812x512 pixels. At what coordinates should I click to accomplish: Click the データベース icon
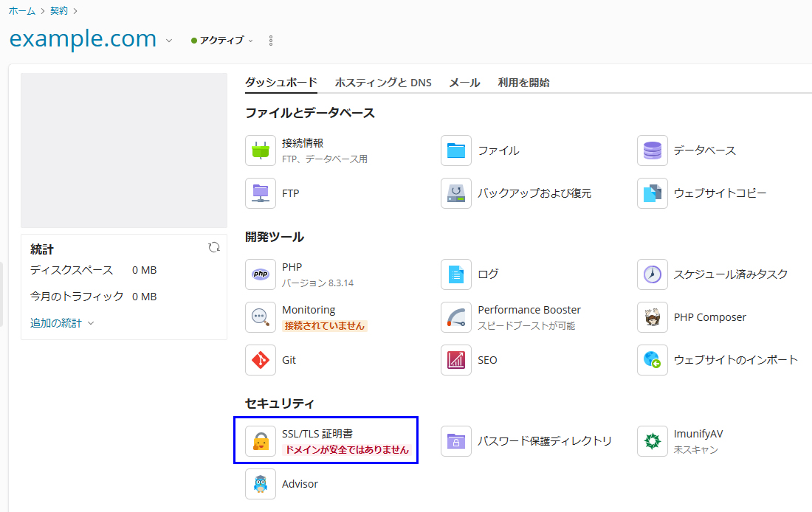click(x=653, y=151)
